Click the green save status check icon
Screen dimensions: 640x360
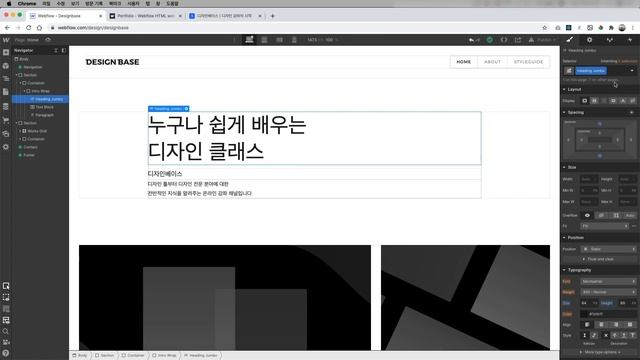click(489, 40)
